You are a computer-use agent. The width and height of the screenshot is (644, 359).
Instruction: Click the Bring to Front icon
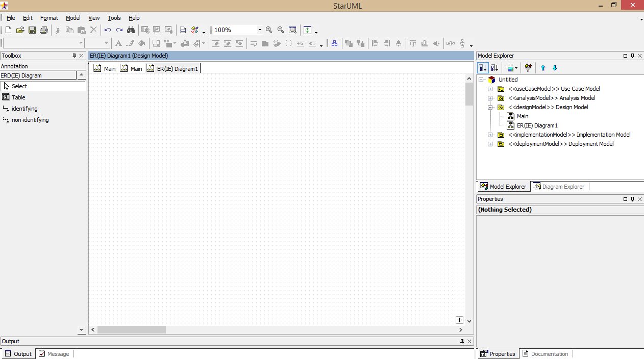349,44
